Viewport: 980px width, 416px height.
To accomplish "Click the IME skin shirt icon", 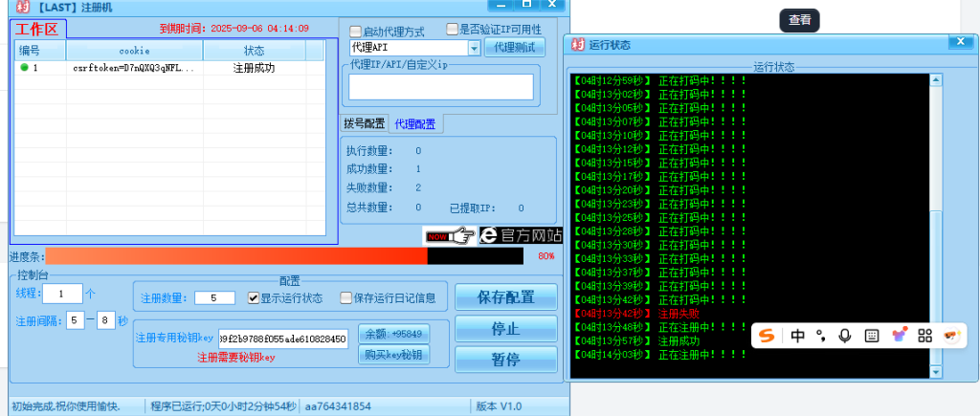I will point(899,336).
